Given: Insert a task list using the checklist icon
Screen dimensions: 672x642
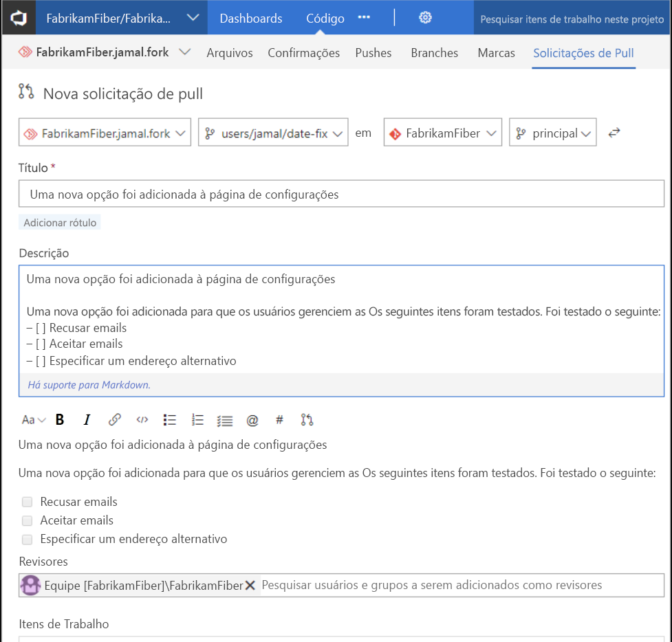Looking at the screenshot, I should [x=225, y=419].
